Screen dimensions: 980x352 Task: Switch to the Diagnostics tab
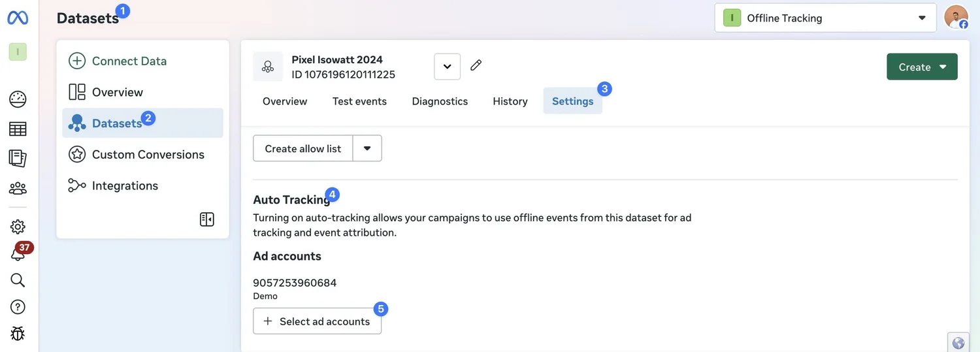pyautogui.click(x=440, y=101)
